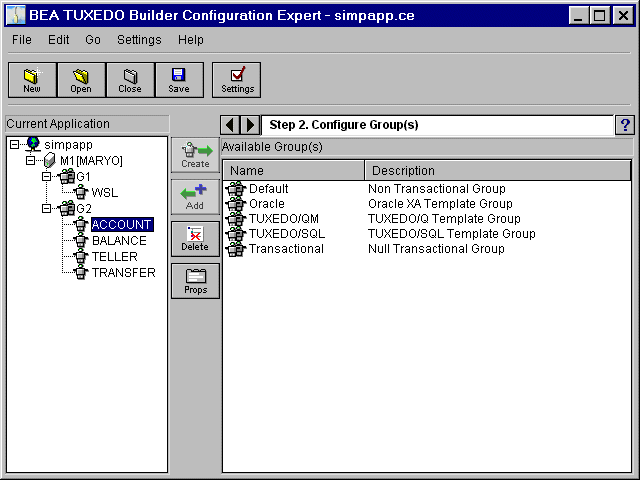Click the M1 machine icon in tree

(49, 160)
